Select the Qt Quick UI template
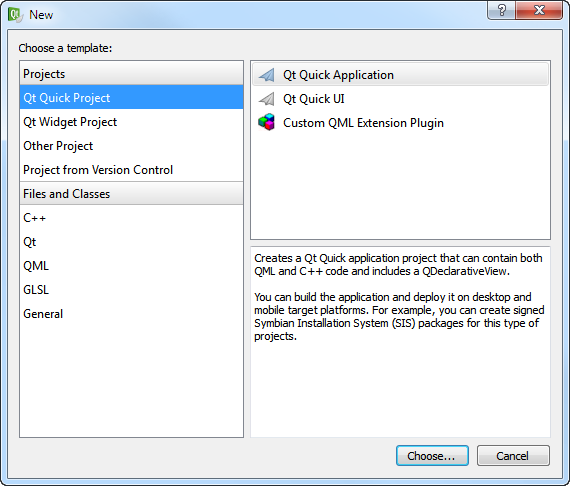The image size is (570, 486). tap(400, 99)
